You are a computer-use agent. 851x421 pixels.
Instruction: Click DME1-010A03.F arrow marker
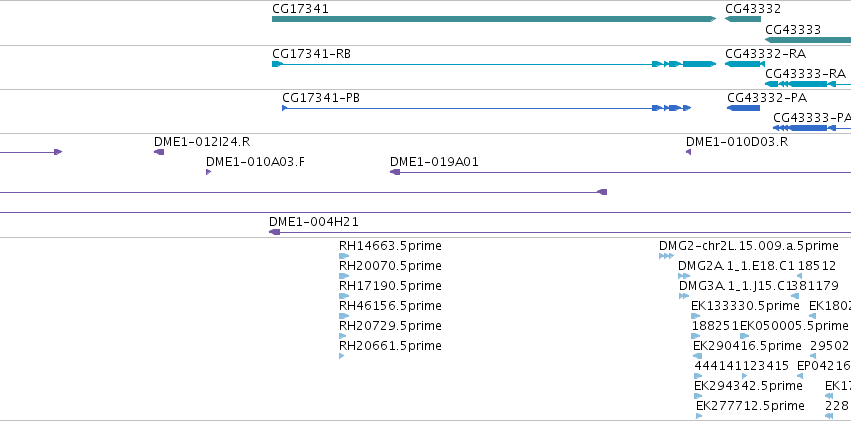[208, 172]
